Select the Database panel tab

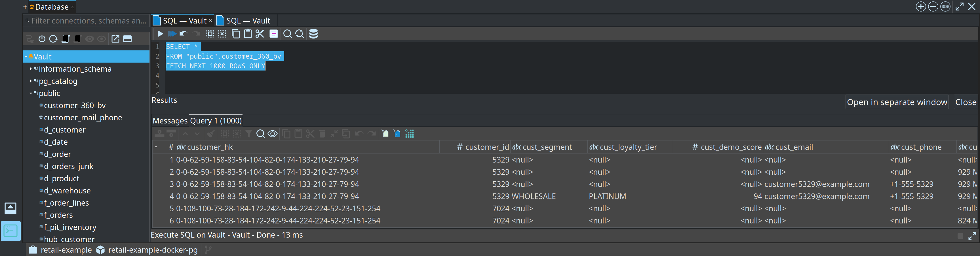point(52,7)
